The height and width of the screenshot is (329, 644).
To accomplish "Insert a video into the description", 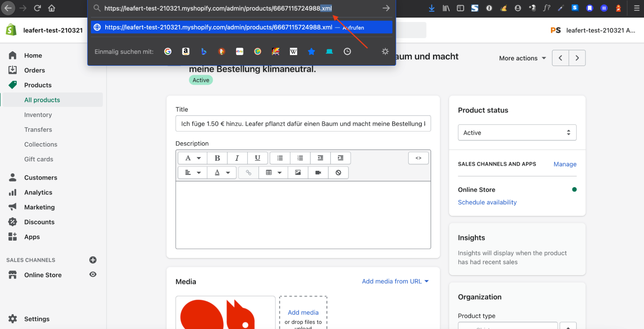I will 318,172.
